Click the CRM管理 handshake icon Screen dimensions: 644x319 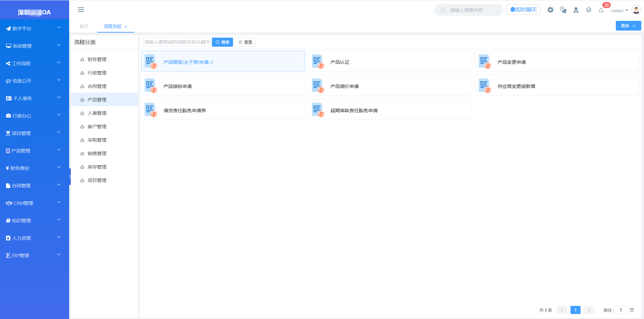[9, 203]
